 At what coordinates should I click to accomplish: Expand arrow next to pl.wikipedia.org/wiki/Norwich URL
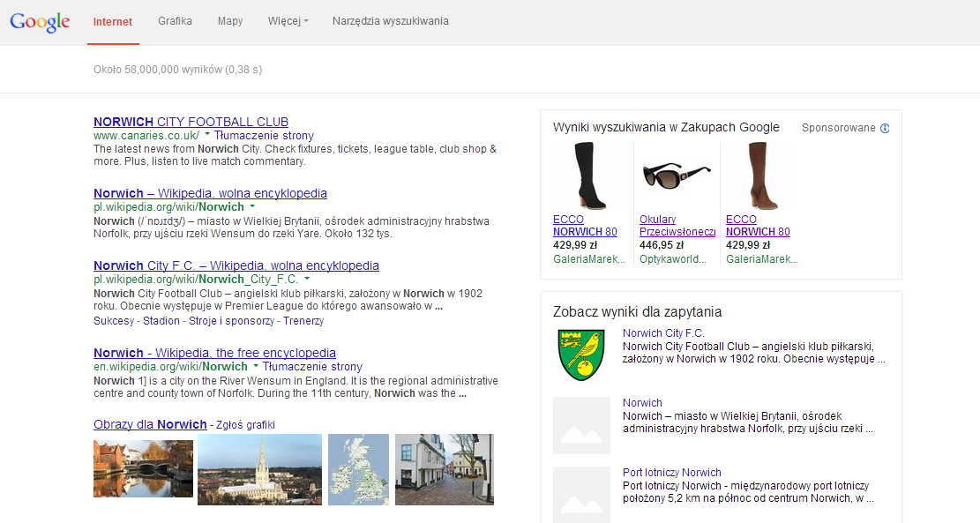point(252,205)
